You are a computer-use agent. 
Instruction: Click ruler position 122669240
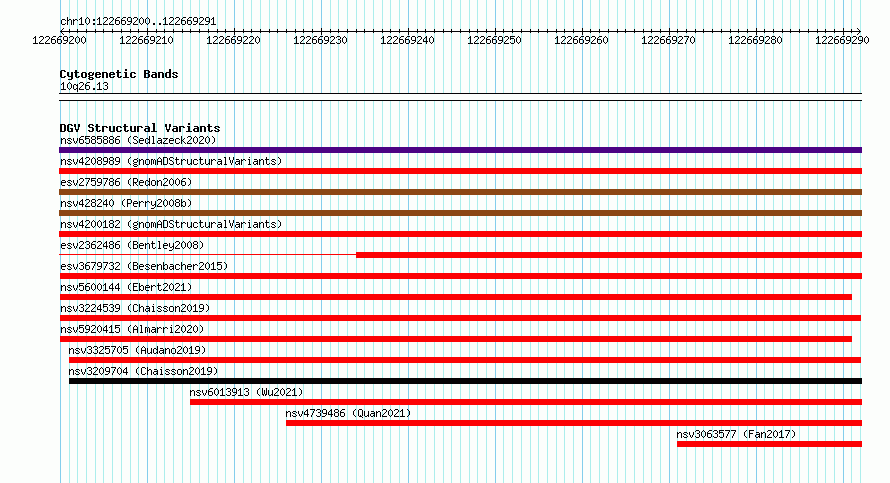click(x=408, y=40)
